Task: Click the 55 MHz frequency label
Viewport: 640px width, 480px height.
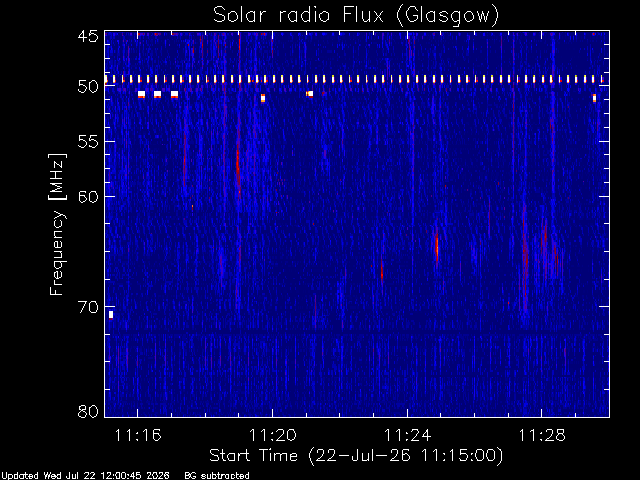Action: (x=88, y=142)
